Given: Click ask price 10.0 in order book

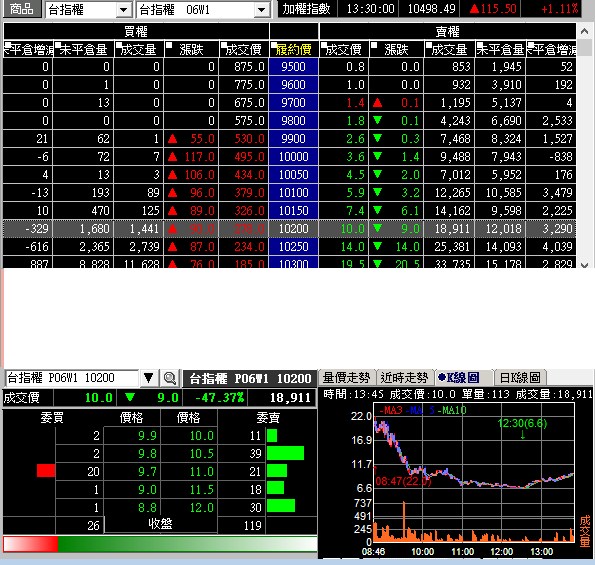Looking at the screenshot, I should tap(201, 436).
